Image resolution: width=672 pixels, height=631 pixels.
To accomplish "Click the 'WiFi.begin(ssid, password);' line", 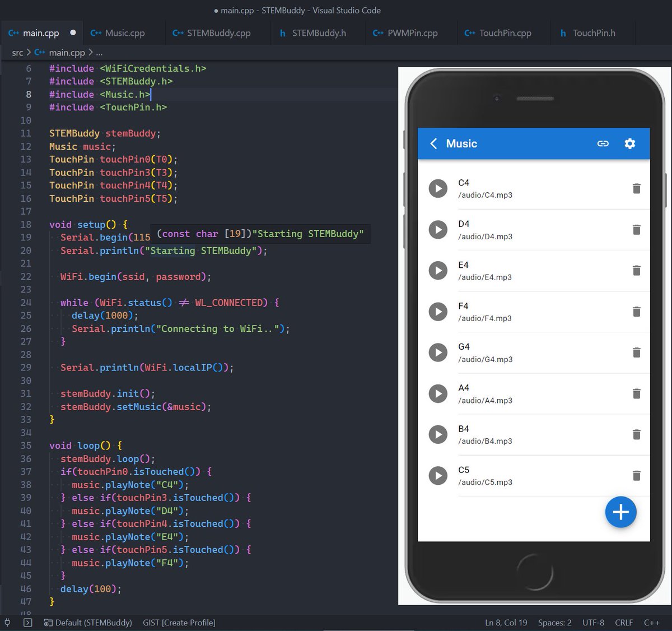I will pyautogui.click(x=136, y=277).
